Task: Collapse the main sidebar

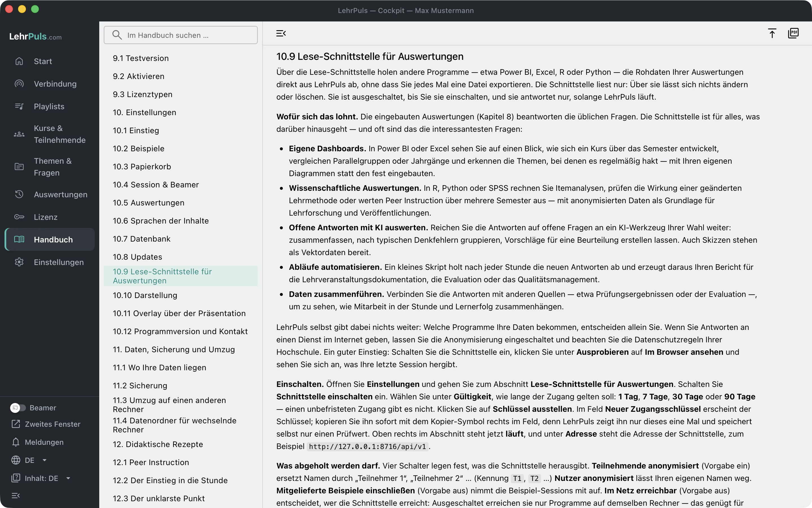Action: [x=16, y=495]
